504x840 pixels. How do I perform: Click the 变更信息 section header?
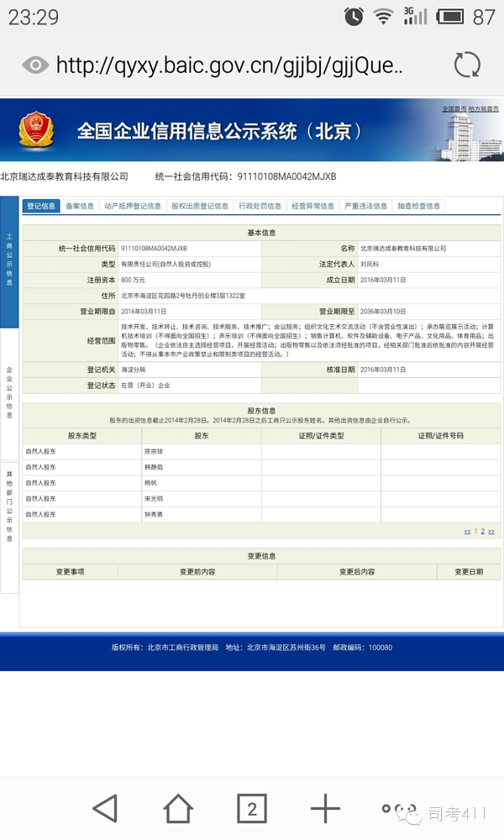point(261,556)
